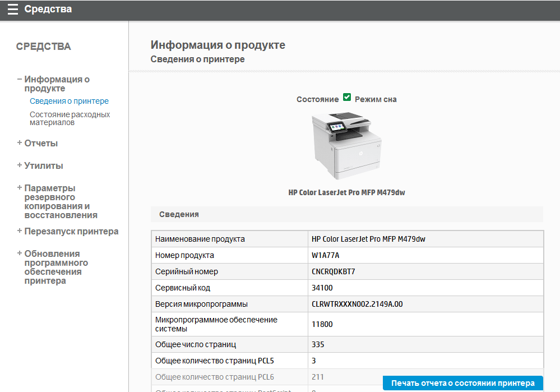Image resolution: width=560 pixels, height=392 pixels.
Task: Click the Общее число страниц row label
Action: coord(196,344)
